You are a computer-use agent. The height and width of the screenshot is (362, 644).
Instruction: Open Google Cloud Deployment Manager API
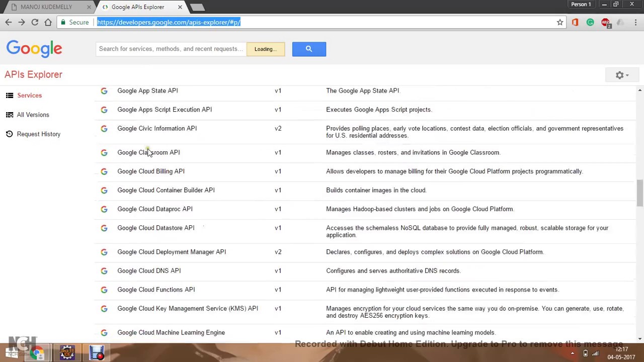(172, 252)
